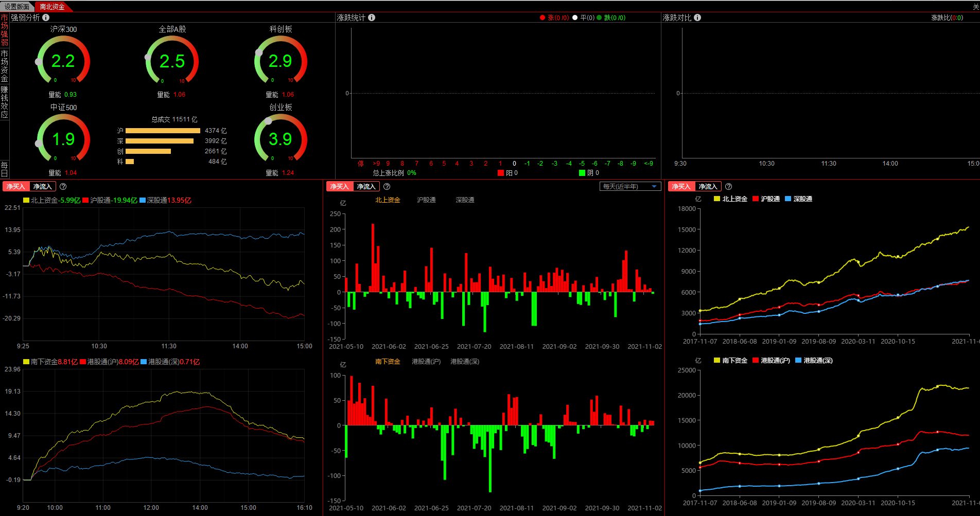Click help icon left of 每天(近半年) dropdown
The image size is (980, 516).
tap(387, 187)
